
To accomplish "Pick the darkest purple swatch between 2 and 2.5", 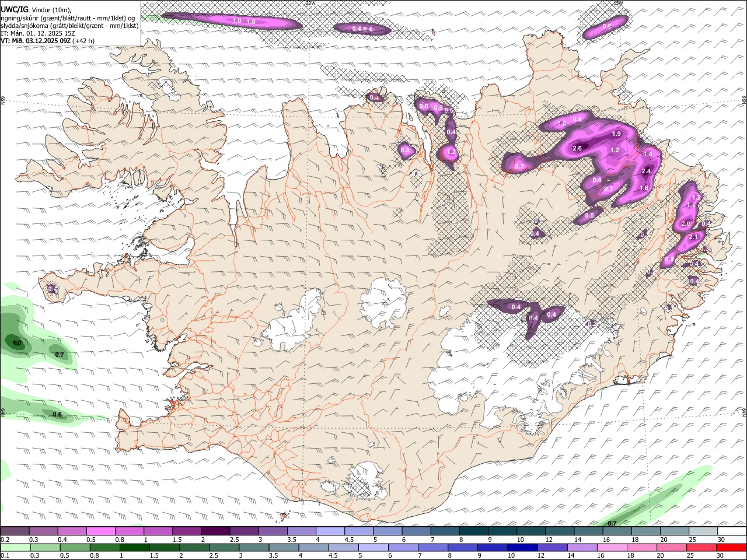I will tap(215, 531).
